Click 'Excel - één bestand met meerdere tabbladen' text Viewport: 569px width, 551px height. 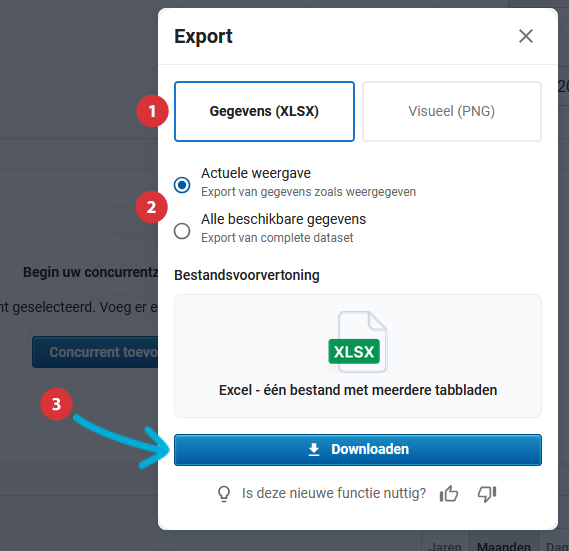[x=358, y=390]
